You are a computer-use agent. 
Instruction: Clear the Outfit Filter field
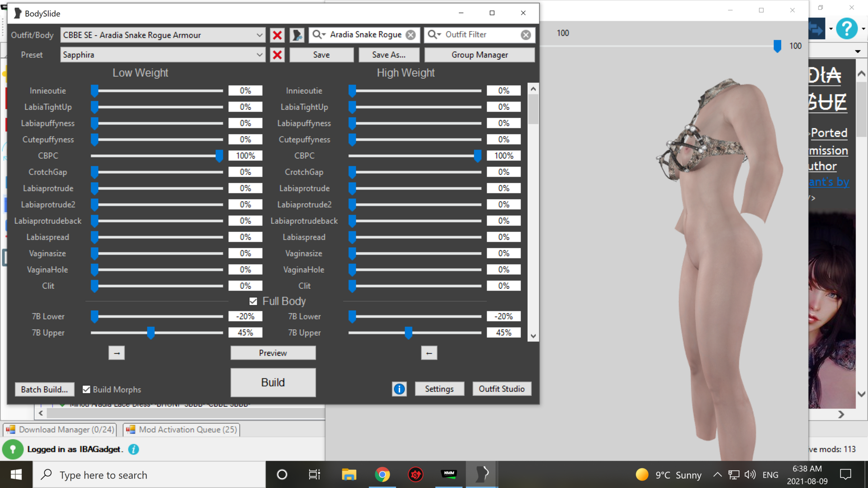(x=526, y=35)
